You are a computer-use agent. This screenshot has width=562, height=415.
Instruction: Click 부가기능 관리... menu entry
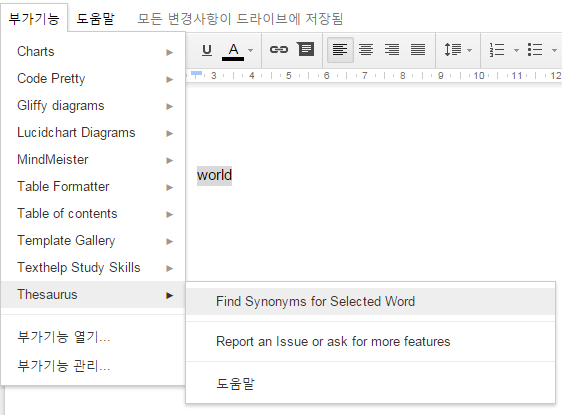coord(93,366)
